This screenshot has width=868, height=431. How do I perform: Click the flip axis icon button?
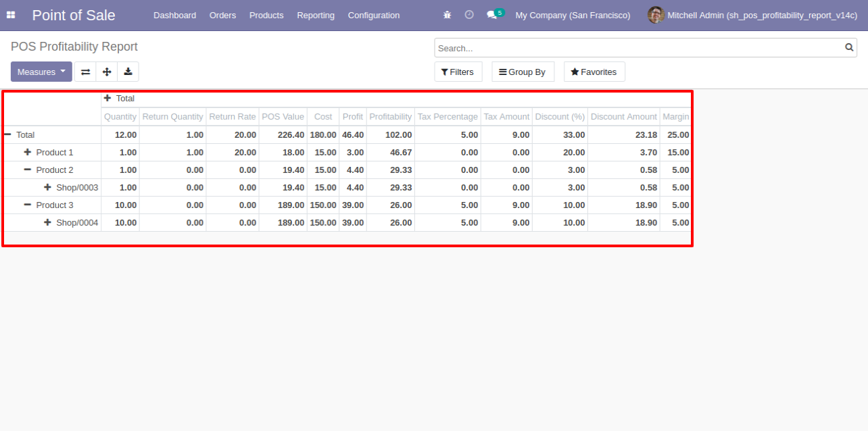pyautogui.click(x=85, y=72)
